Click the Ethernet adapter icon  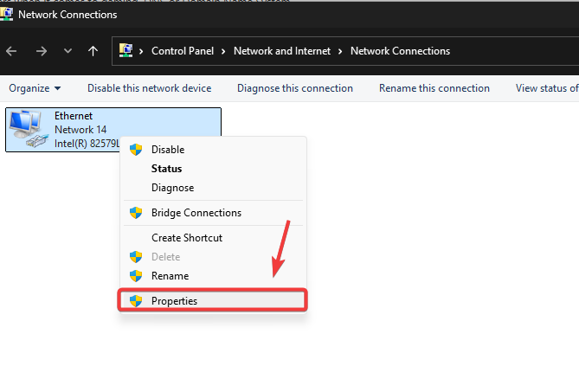pos(29,128)
